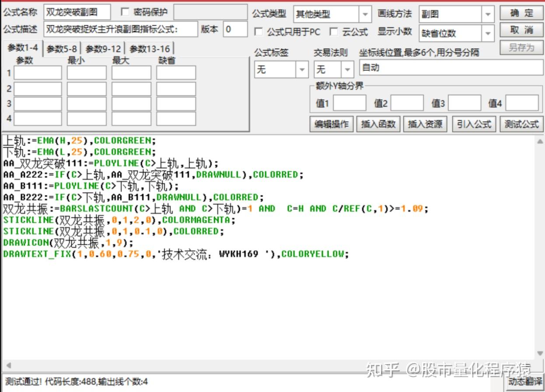Click the 值4 input field
Viewport: 545px width, 392px height.
[x=522, y=103]
